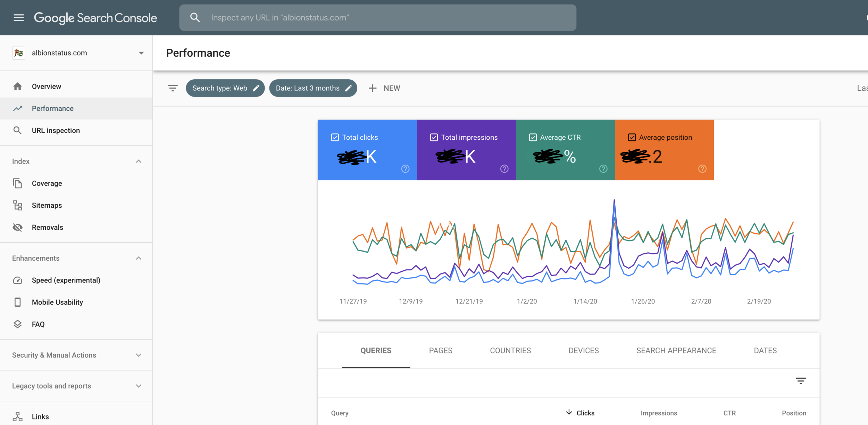The width and height of the screenshot is (868, 425).
Task: Click the URL inspection magnifier icon
Action: 17,130
